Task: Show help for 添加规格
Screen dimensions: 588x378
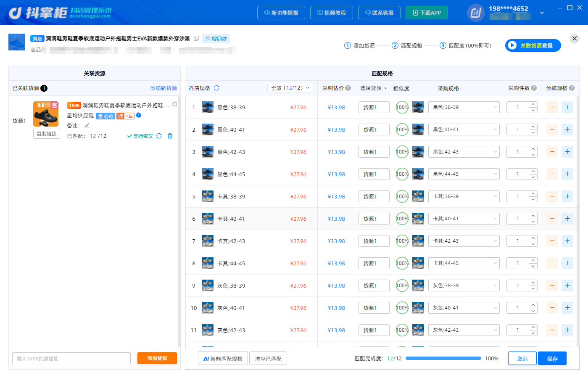Action: (572, 88)
